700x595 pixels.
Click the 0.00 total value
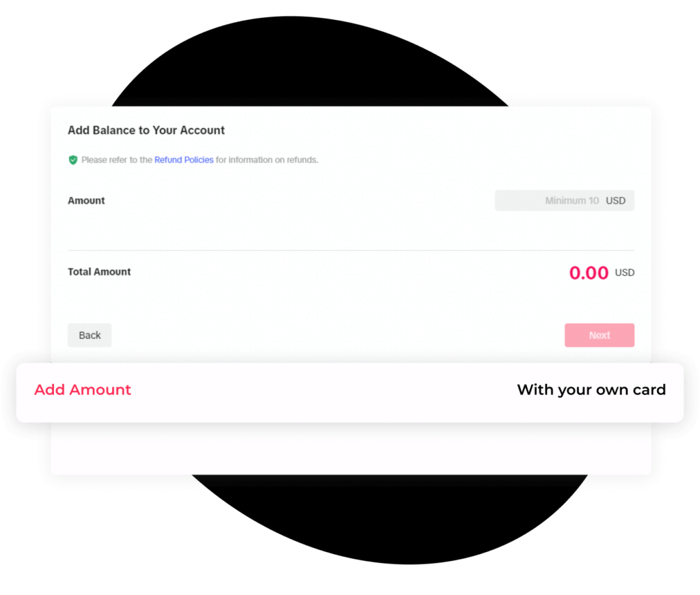[589, 273]
